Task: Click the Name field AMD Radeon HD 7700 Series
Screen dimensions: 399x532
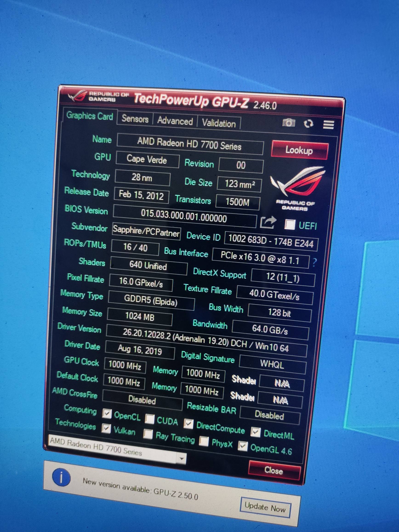Action: click(x=190, y=144)
